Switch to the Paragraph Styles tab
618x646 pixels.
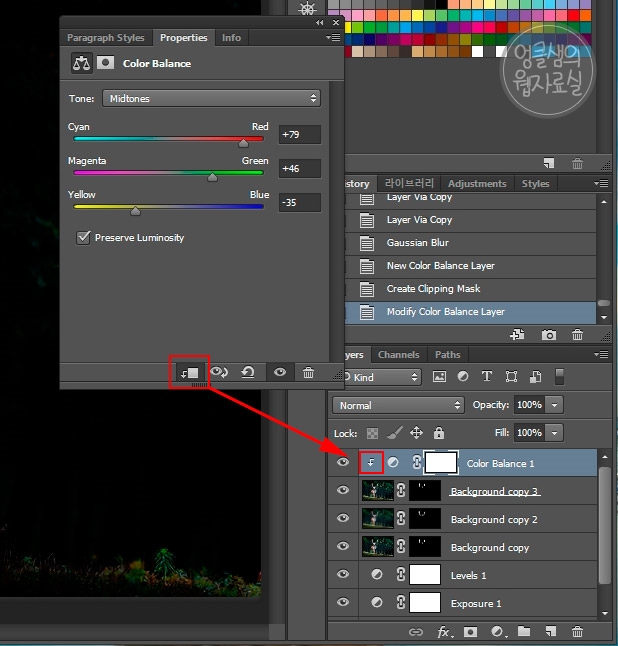(x=106, y=37)
